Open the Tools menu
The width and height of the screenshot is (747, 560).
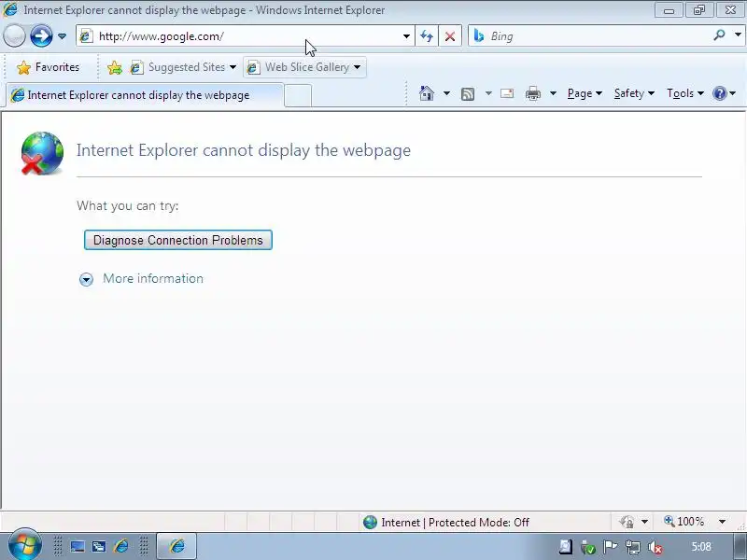point(685,93)
